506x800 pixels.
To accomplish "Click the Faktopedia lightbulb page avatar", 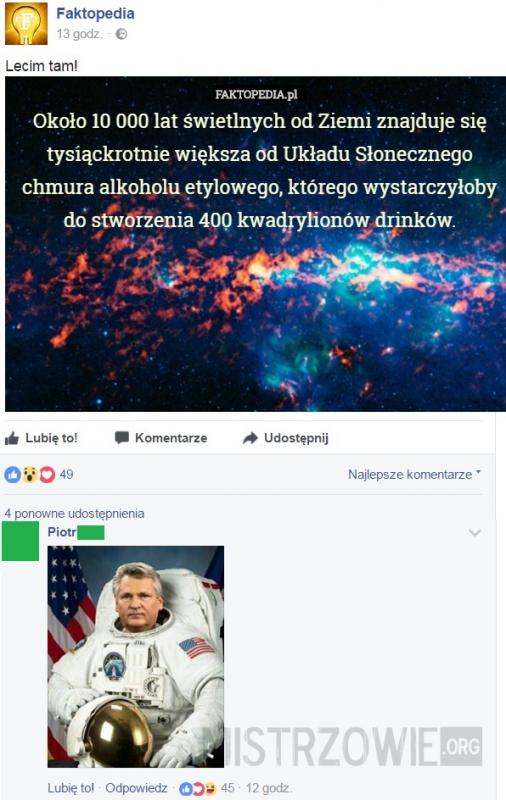I will (26, 23).
